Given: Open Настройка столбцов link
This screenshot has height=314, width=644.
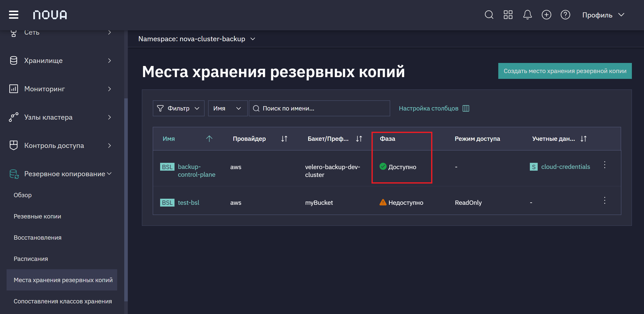Looking at the screenshot, I should click(429, 108).
